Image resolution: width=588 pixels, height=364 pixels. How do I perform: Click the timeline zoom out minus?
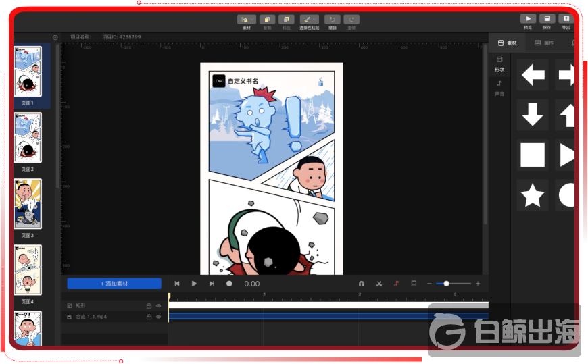click(x=429, y=284)
